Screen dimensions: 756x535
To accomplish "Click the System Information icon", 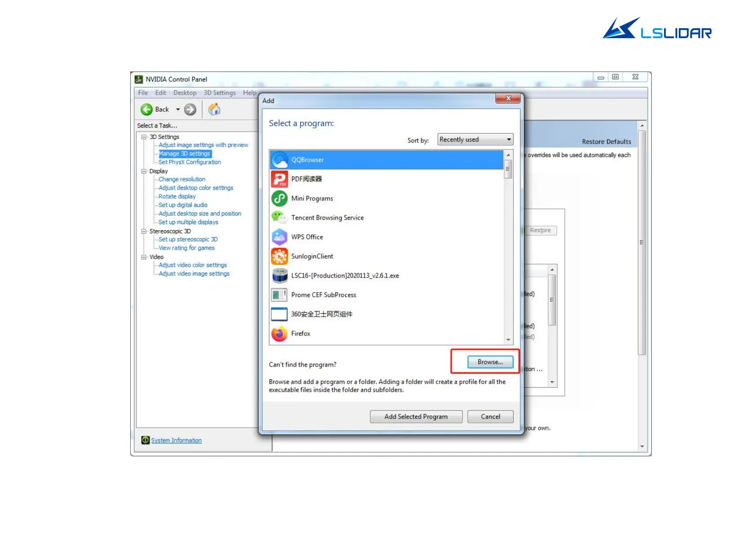I will [145, 440].
